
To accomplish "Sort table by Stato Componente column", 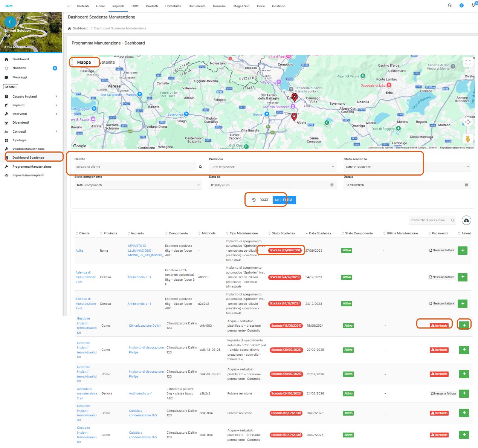I will coord(357,233).
